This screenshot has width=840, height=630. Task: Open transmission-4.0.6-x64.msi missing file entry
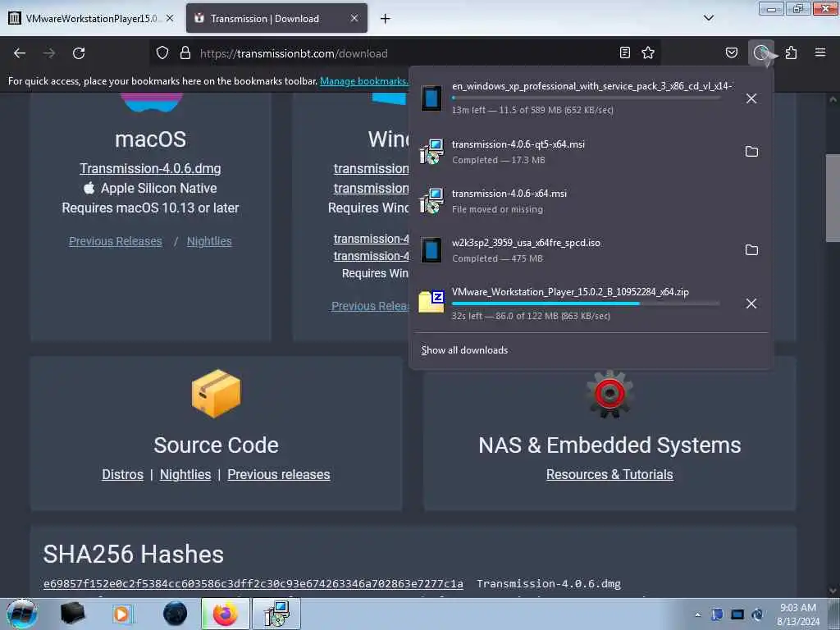(592, 201)
